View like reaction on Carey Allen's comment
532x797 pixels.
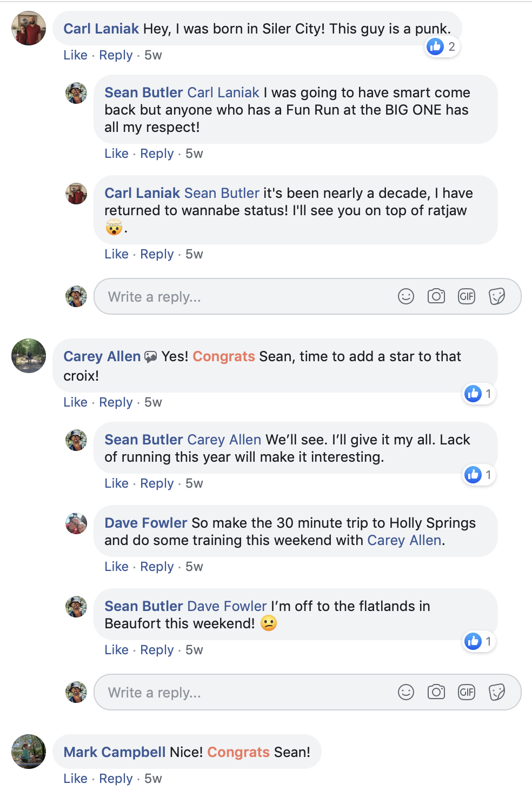[479, 394]
